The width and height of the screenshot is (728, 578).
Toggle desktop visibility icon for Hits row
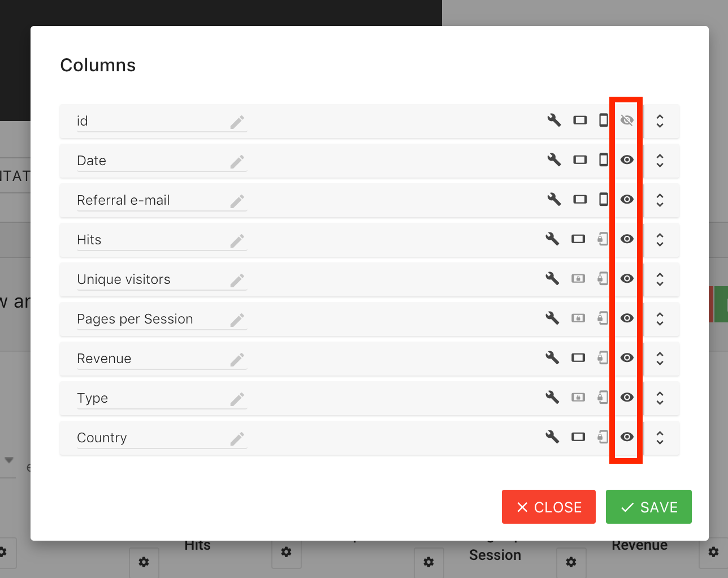tap(579, 239)
